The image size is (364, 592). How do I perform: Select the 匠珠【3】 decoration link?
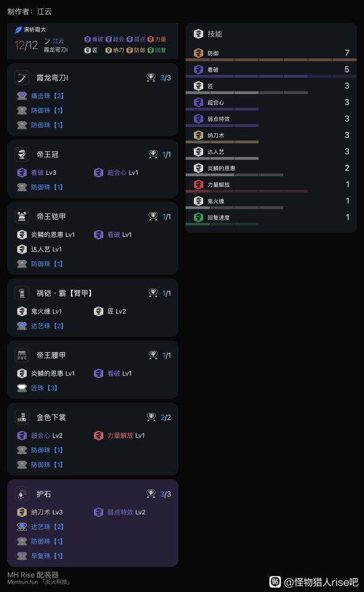tap(44, 388)
